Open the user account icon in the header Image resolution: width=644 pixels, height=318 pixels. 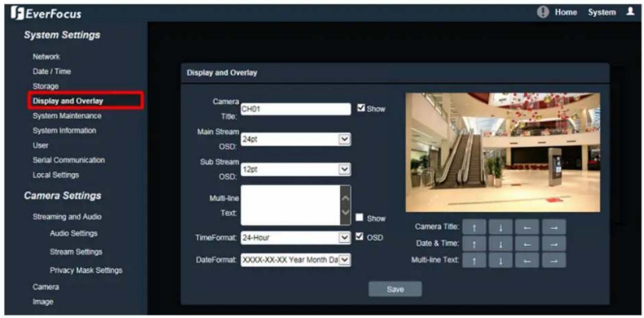pos(630,12)
